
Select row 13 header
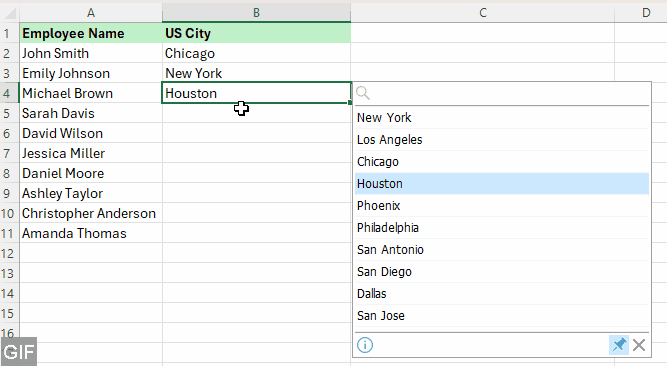click(x=9, y=273)
